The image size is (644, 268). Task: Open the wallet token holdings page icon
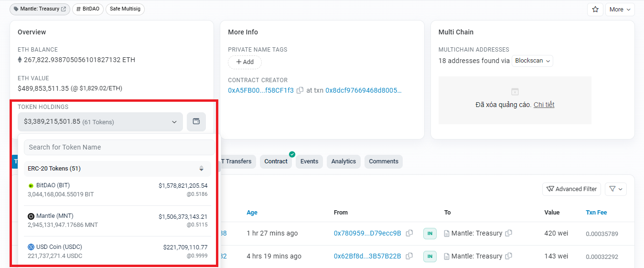click(196, 122)
